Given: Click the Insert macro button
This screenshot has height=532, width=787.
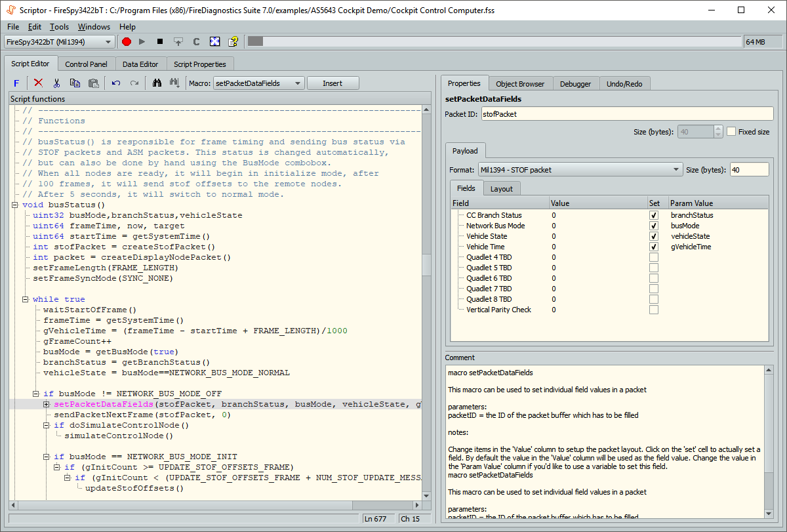Looking at the screenshot, I should pos(333,83).
